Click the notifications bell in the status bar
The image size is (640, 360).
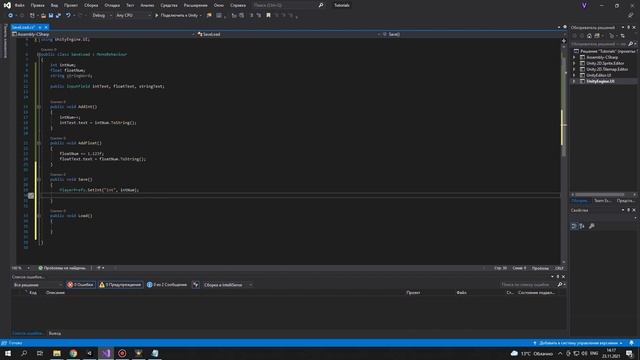coord(631,343)
